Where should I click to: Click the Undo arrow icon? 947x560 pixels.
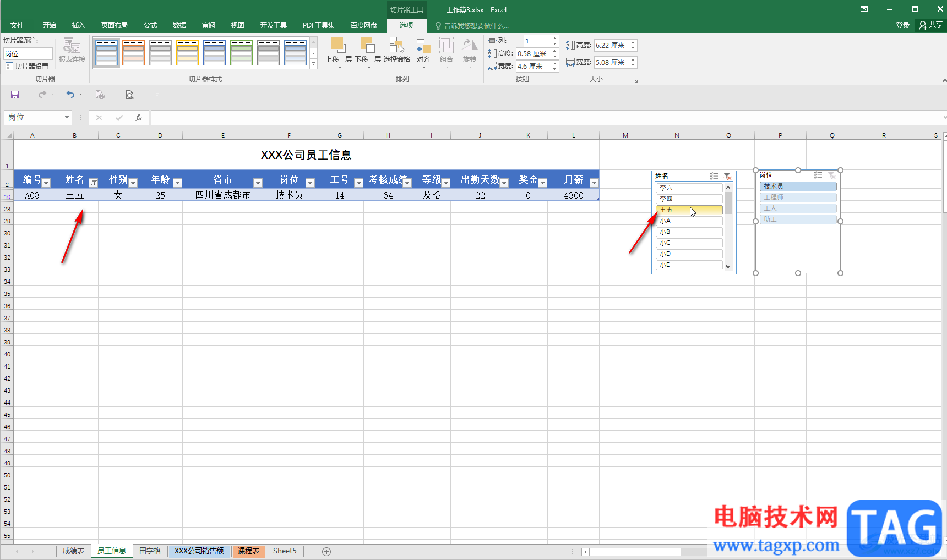click(x=70, y=95)
